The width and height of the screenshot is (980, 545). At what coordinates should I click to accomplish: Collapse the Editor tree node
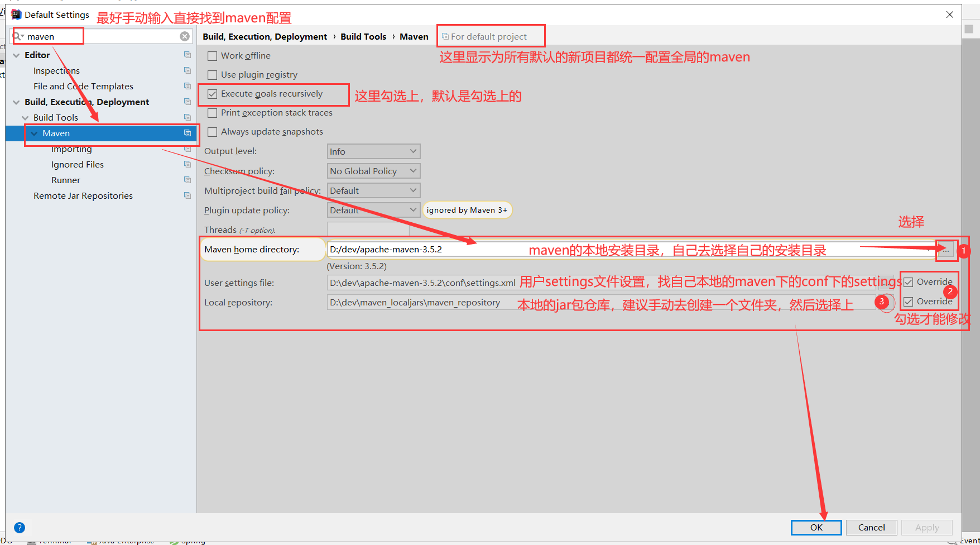coord(16,55)
